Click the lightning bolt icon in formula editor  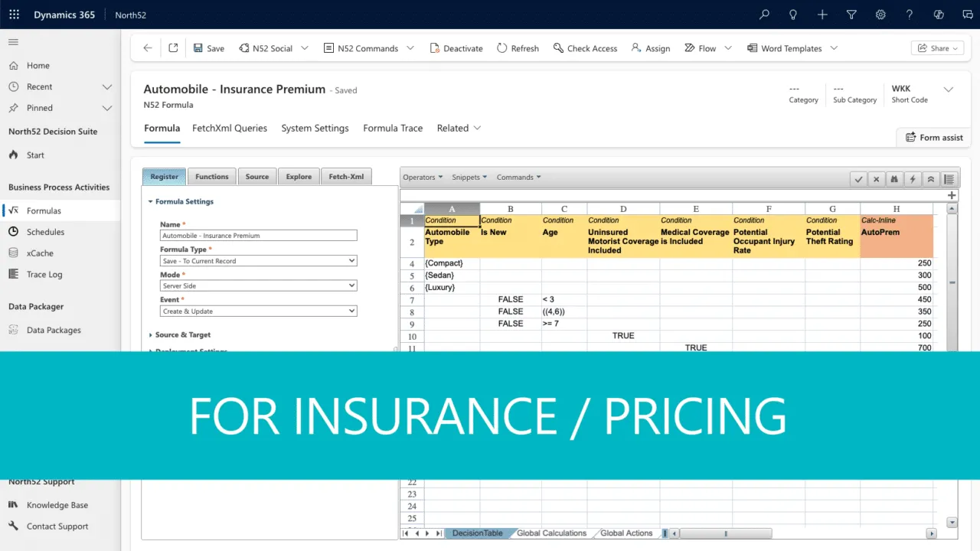tap(913, 179)
